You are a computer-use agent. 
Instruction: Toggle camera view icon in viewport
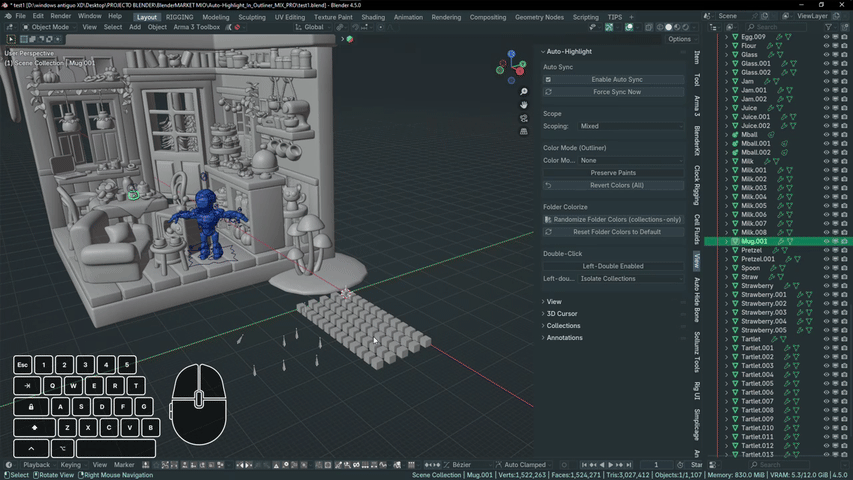point(523,118)
